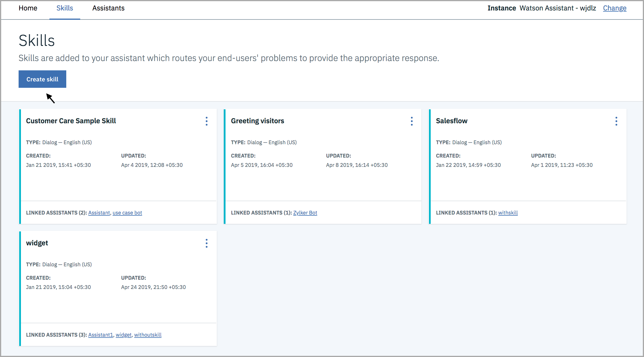Viewport: 644px width, 357px height.
Task: Open the withskill linked assistant
Action: [x=508, y=213]
